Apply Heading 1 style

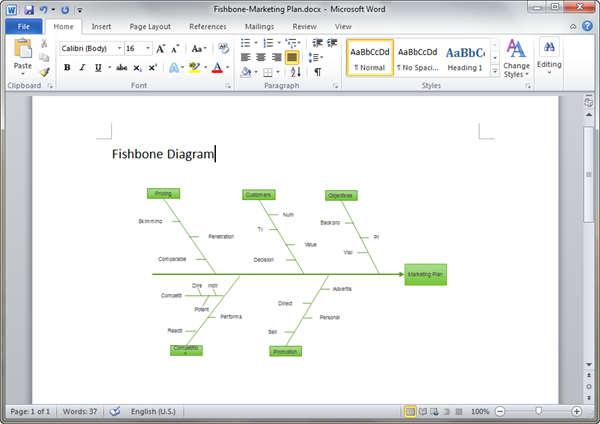tap(465, 57)
